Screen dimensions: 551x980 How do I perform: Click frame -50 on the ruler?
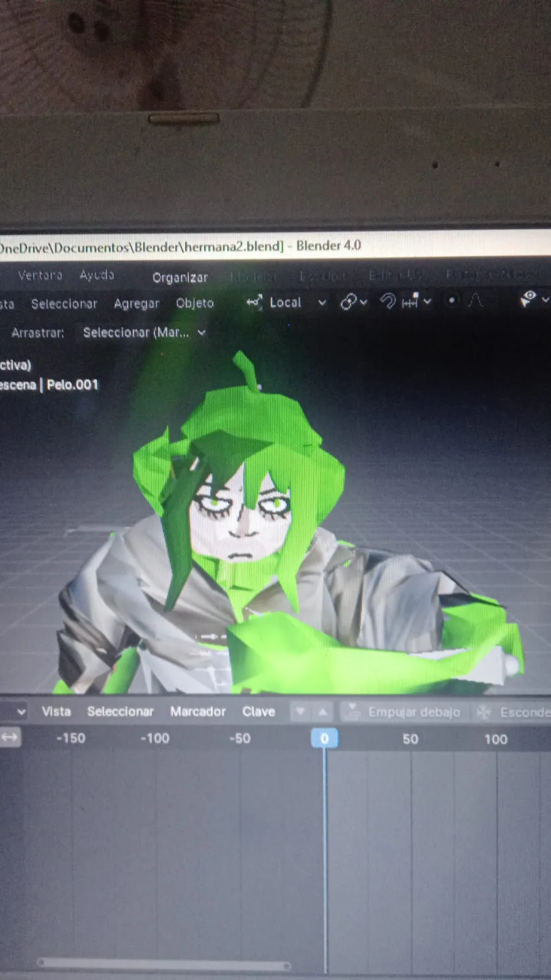[x=240, y=739]
